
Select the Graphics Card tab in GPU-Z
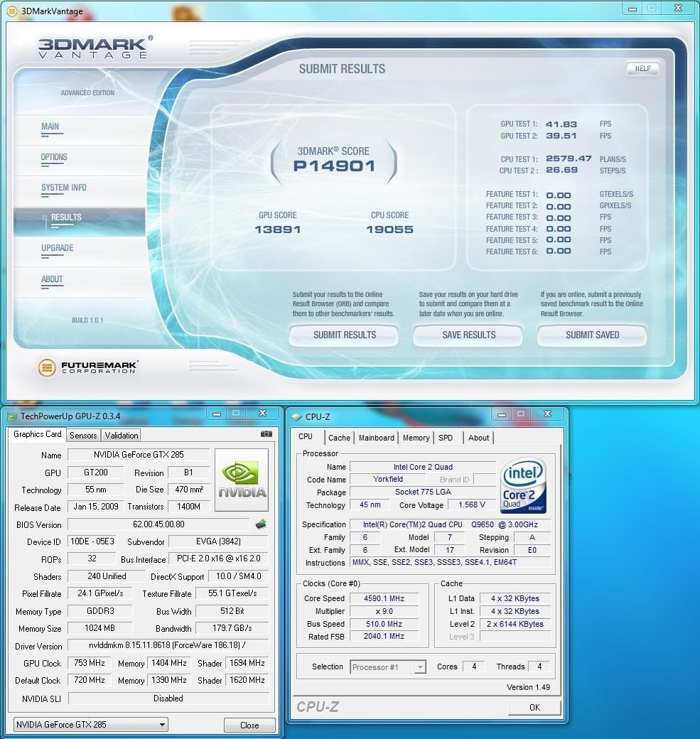(37, 434)
